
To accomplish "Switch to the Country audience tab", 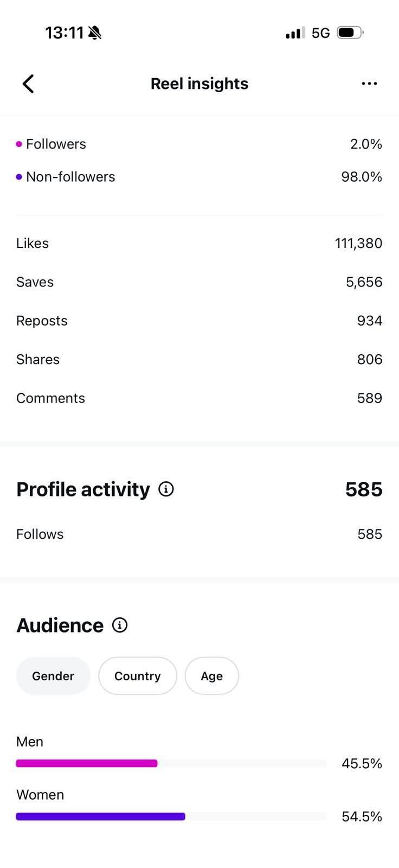I will point(138,676).
